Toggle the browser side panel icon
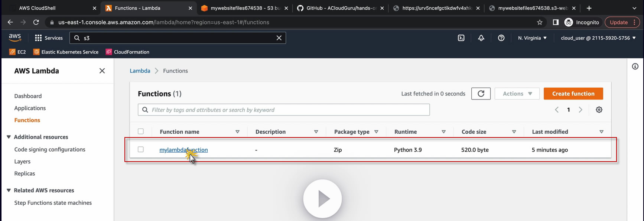Screen dimensions: 644x221 pos(556,22)
